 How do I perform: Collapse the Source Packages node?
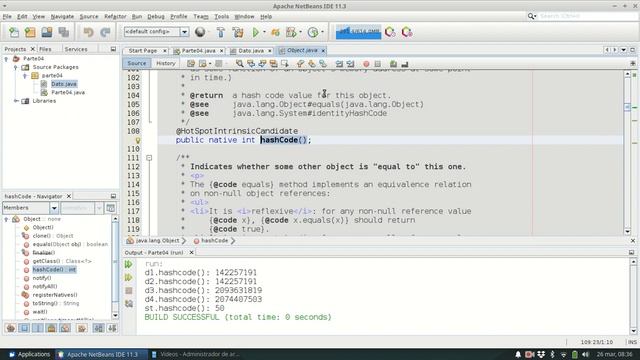(x=16, y=67)
